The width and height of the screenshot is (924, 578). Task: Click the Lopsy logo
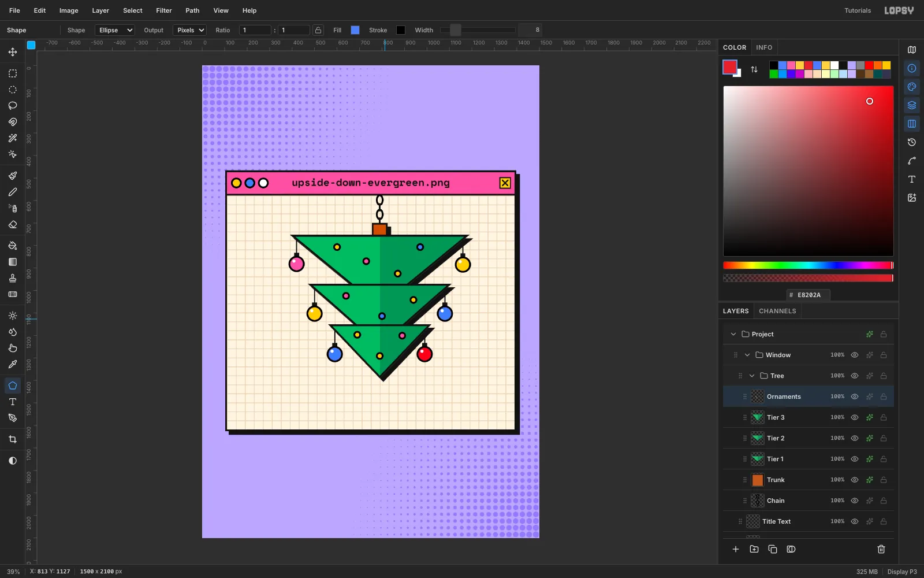[x=899, y=10]
